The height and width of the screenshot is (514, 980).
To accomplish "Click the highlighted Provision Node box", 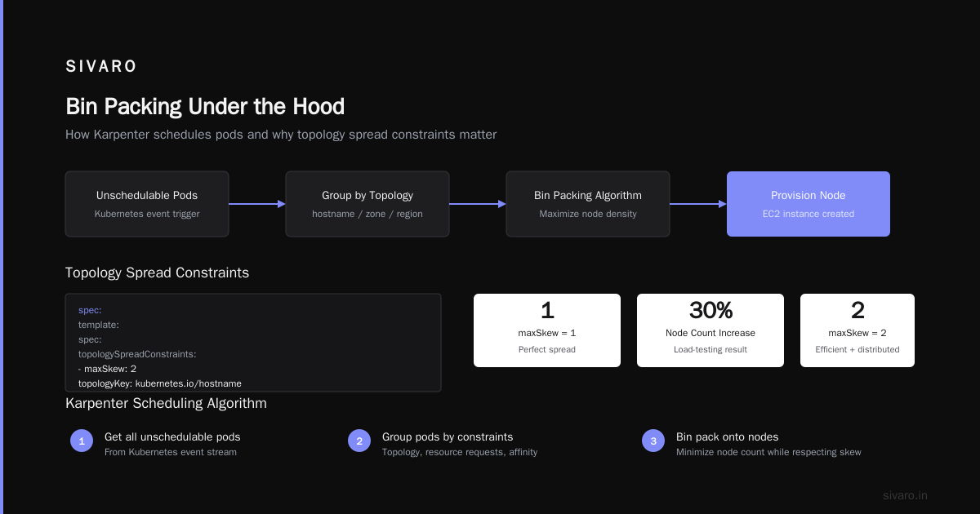I will (808, 204).
